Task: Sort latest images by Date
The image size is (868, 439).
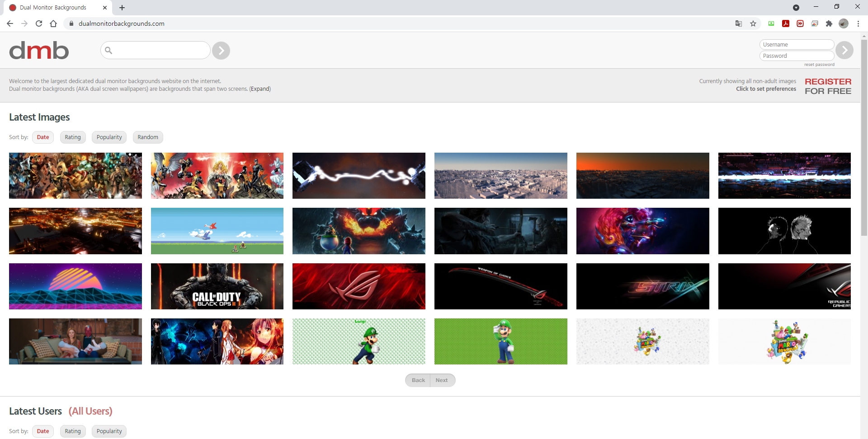Action: (43, 137)
